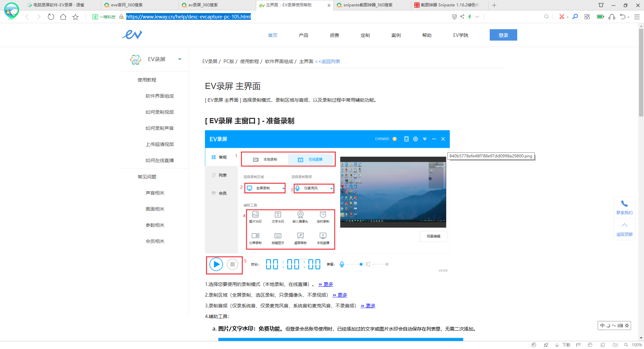
Task: Click the site security shield icon
Action: [x=454, y=17]
